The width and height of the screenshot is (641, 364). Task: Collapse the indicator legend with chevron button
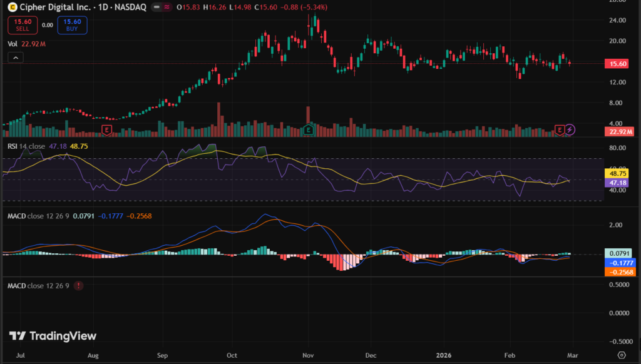click(x=16, y=58)
